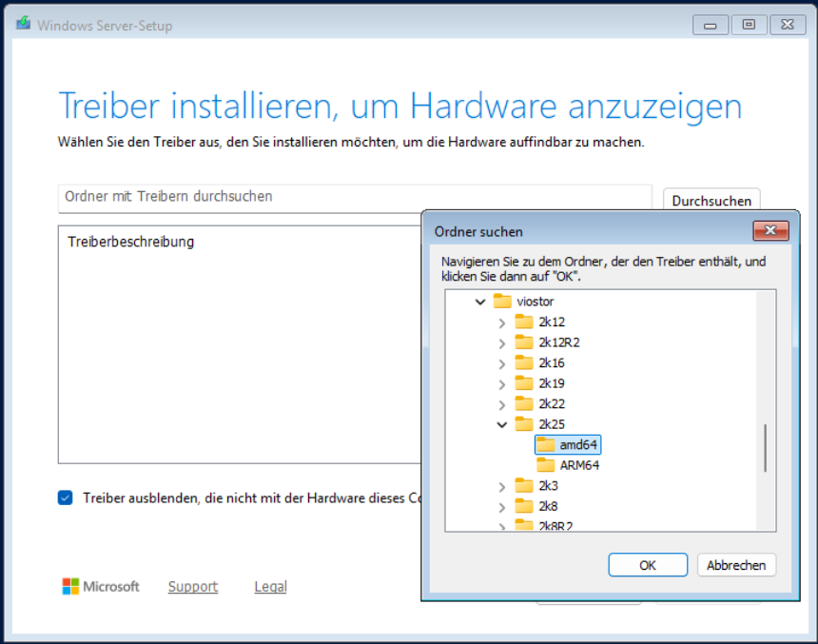This screenshot has width=818, height=644.
Task: Select the amd64 folder
Action: [x=579, y=444]
